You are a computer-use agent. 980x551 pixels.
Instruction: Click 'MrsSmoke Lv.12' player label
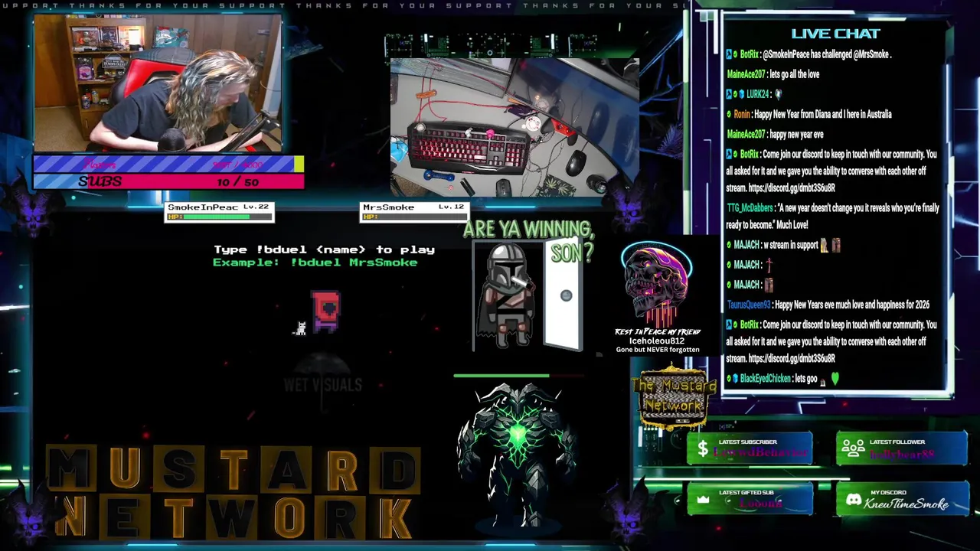(x=413, y=207)
